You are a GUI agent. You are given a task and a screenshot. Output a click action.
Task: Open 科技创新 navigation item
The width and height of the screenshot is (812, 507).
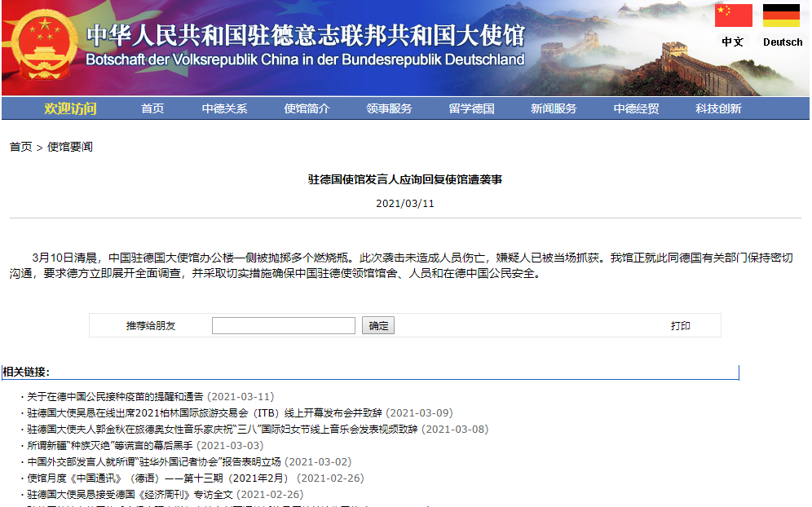[x=718, y=108]
